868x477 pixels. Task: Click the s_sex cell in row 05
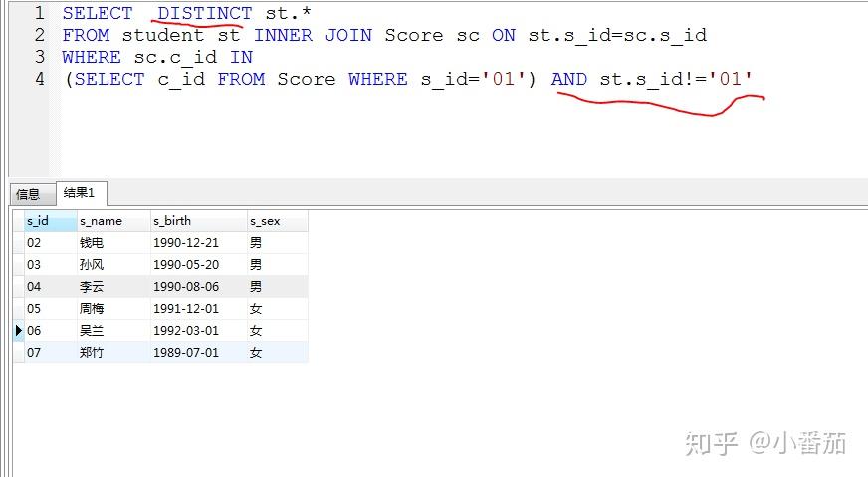(278, 308)
